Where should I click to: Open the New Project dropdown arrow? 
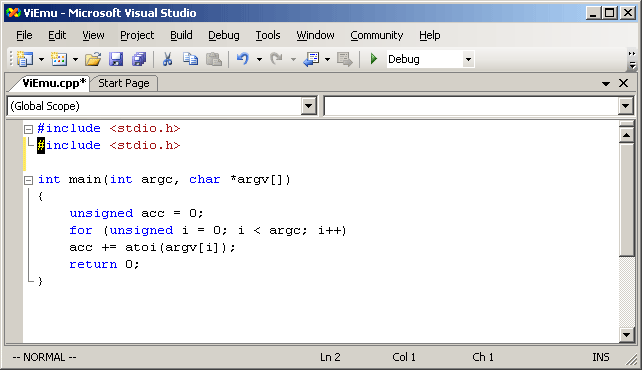(41, 59)
